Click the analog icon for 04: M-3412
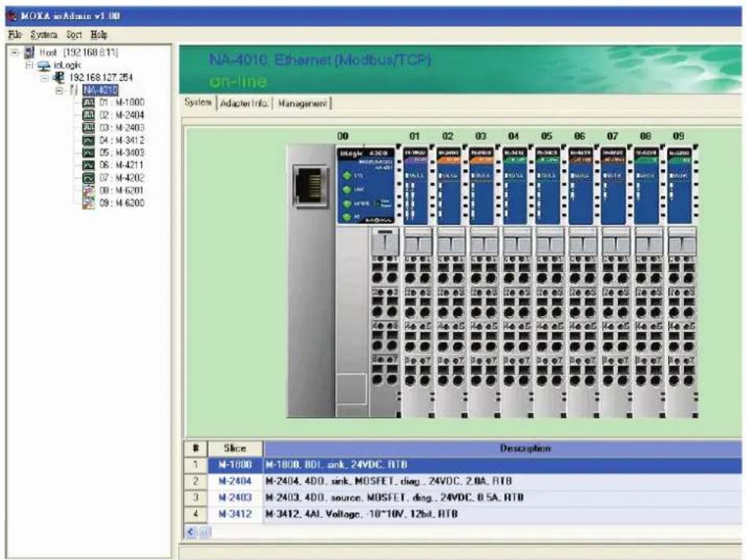This screenshot has width=746, height=560. pos(88,140)
